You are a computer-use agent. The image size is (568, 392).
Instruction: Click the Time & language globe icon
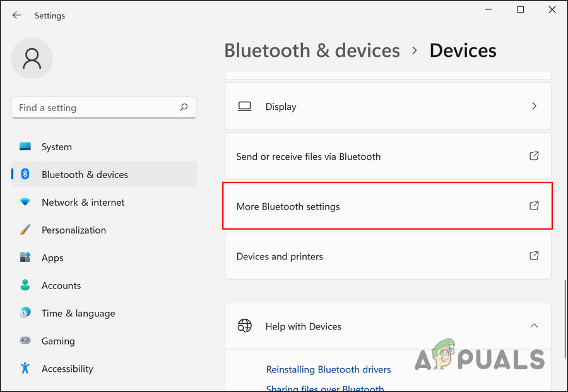click(25, 313)
